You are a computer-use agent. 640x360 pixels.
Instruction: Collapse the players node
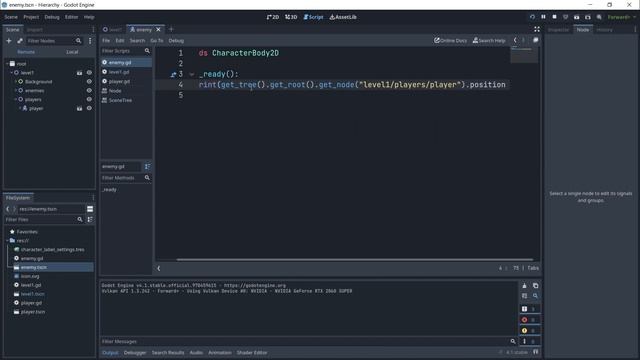[x=16, y=100]
